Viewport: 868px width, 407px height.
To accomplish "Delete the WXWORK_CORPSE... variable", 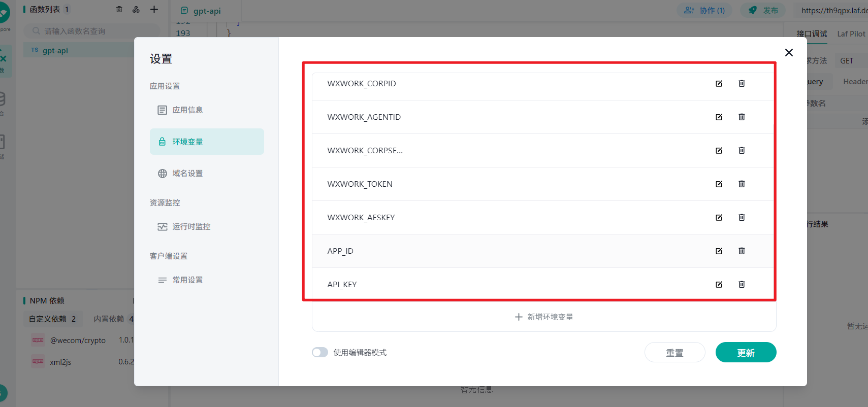I will click(x=742, y=151).
